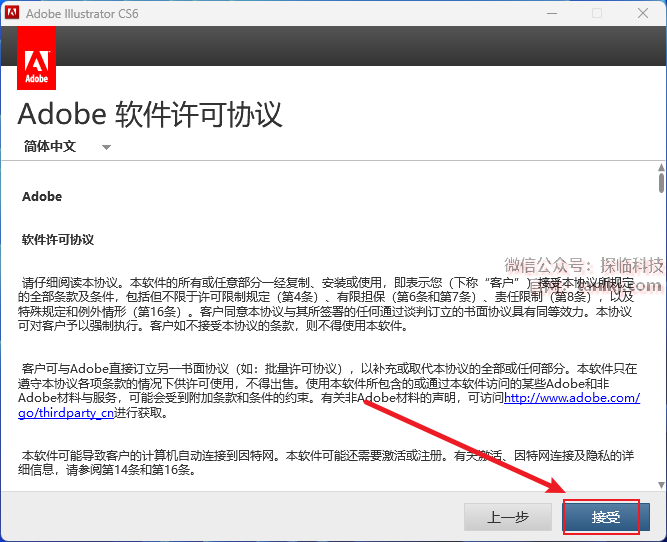This screenshot has width=667, height=542.
Task: Click the scrollbar up arrow
Action: (661, 167)
